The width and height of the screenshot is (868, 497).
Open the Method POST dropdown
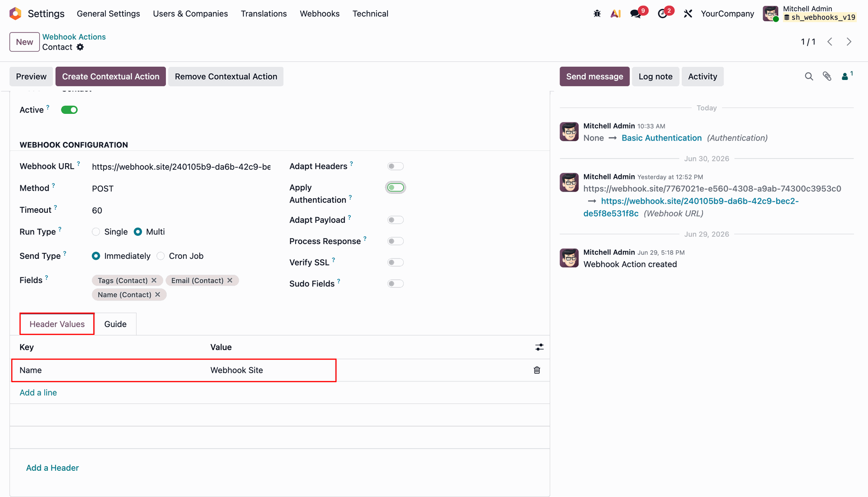click(181, 188)
